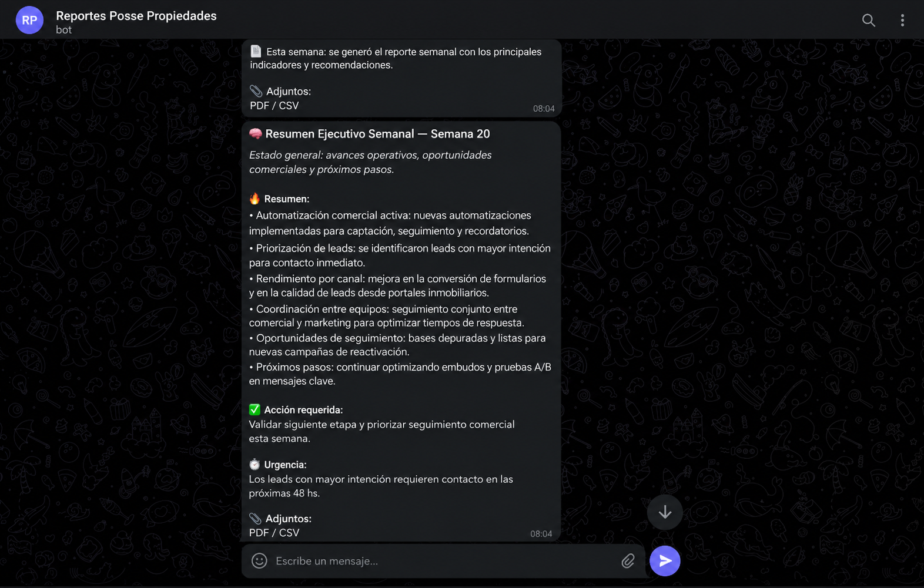Open the three-dot chat menu
This screenshot has width=924, height=588.
902,21
